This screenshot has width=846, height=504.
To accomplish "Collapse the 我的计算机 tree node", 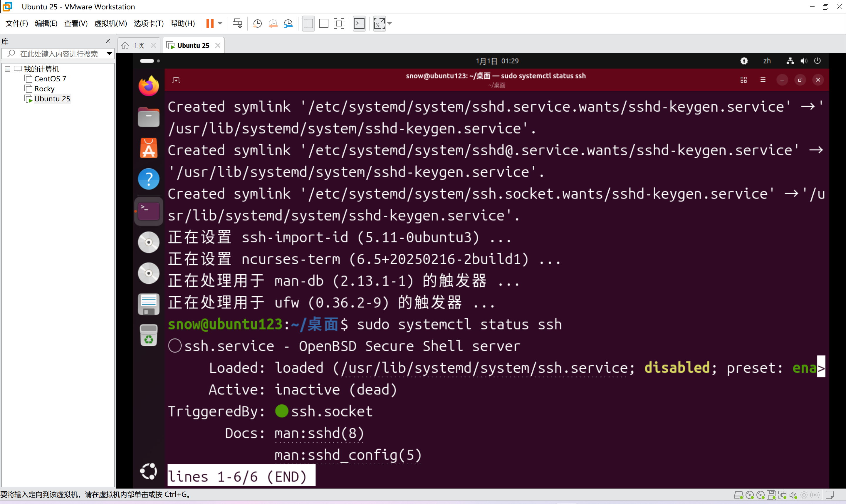I will point(7,69).
